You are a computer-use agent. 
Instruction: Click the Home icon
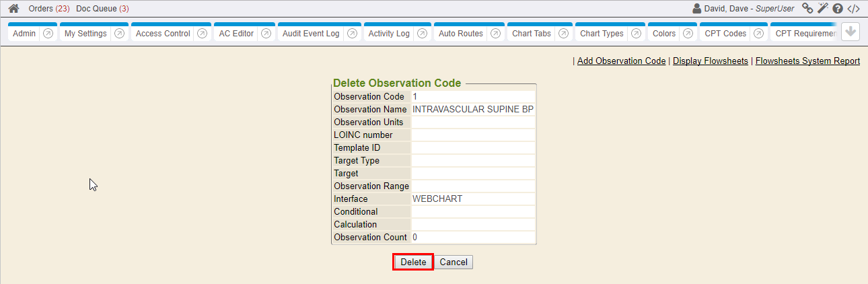pyautogui.click(x=13, y=9)
